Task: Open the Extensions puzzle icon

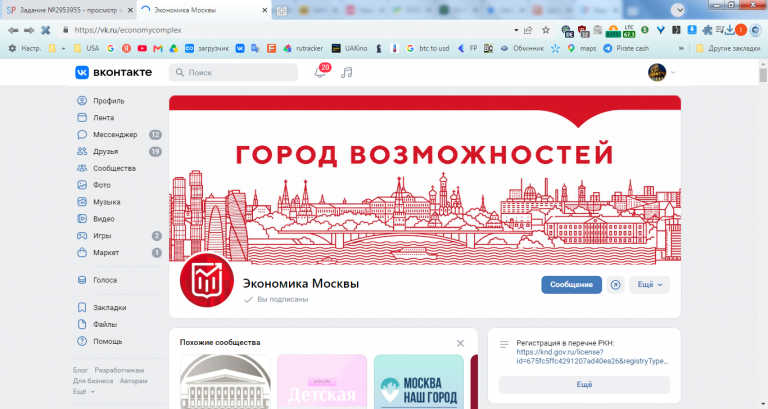Action: [707, 30]
